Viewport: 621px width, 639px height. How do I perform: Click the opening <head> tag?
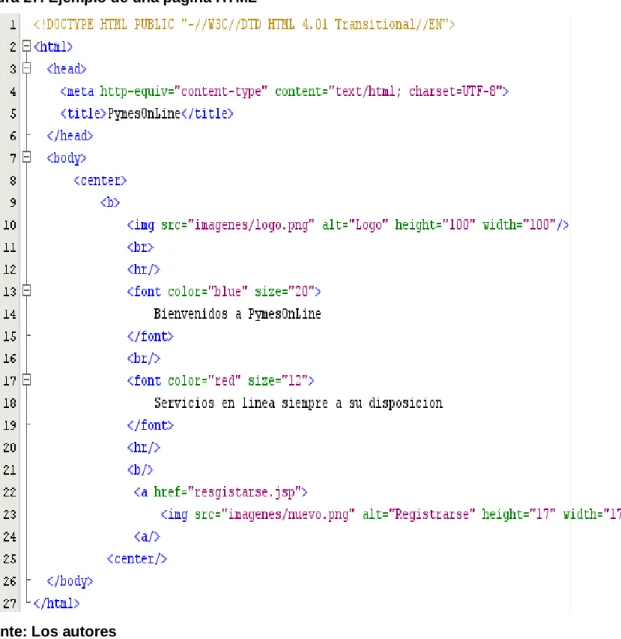tap(66, 69)
